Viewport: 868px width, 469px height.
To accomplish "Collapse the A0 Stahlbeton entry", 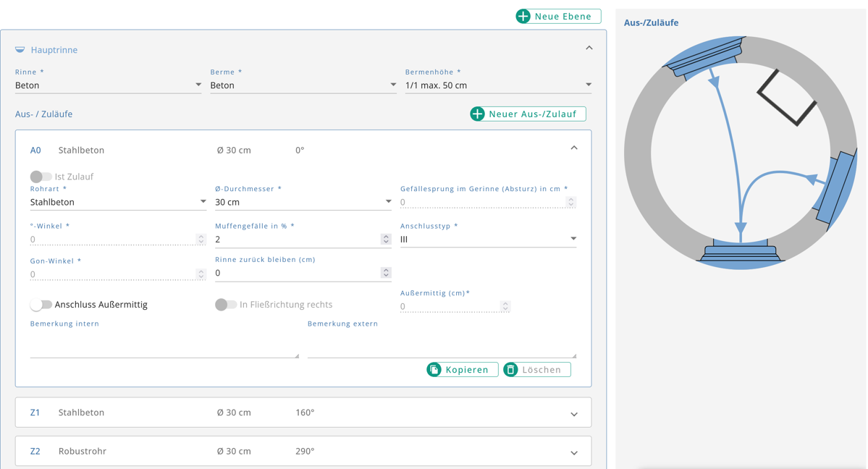I will [x=574, y=148].
